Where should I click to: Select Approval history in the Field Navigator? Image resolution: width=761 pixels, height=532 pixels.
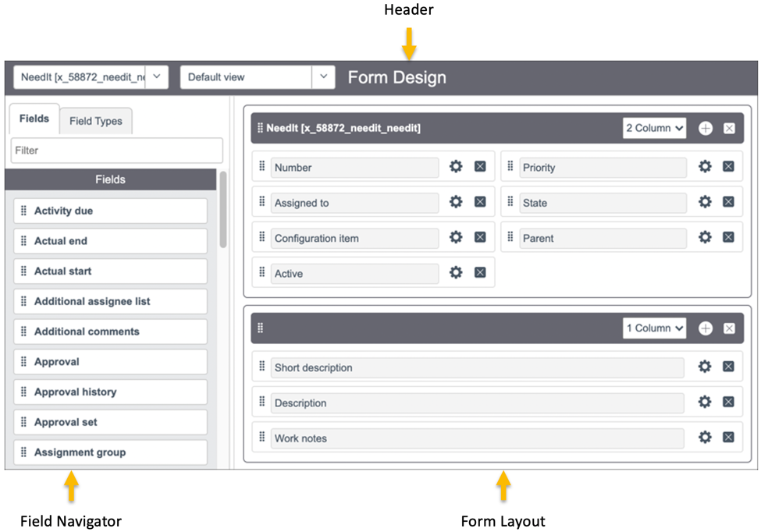pos(109,392)
